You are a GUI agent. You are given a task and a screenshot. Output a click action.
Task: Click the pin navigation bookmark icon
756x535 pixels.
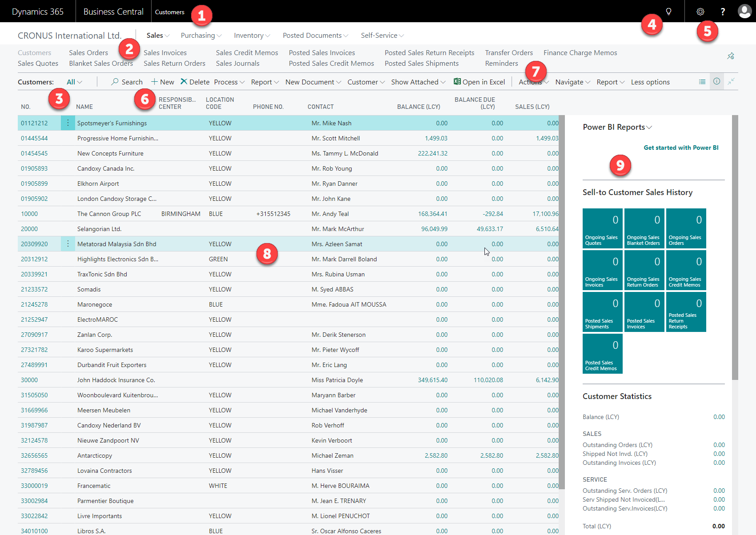pyautogui.click(x=731, y=56)
